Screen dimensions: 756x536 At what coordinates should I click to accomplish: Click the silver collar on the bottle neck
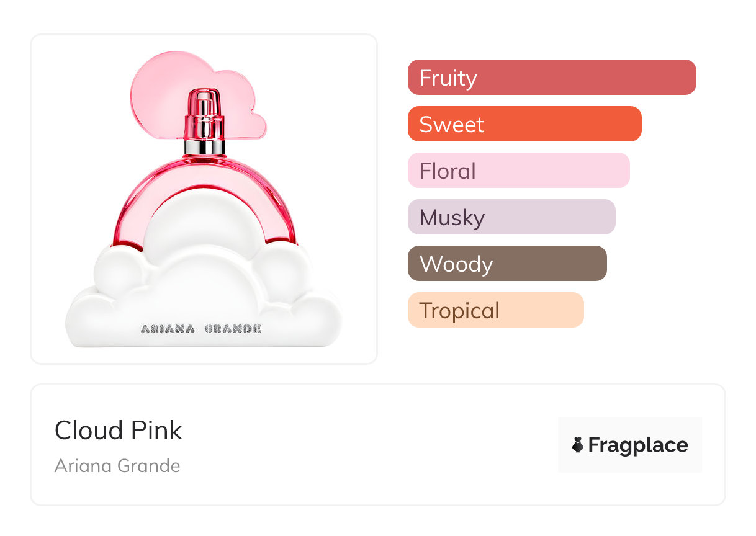coord(204,147)
